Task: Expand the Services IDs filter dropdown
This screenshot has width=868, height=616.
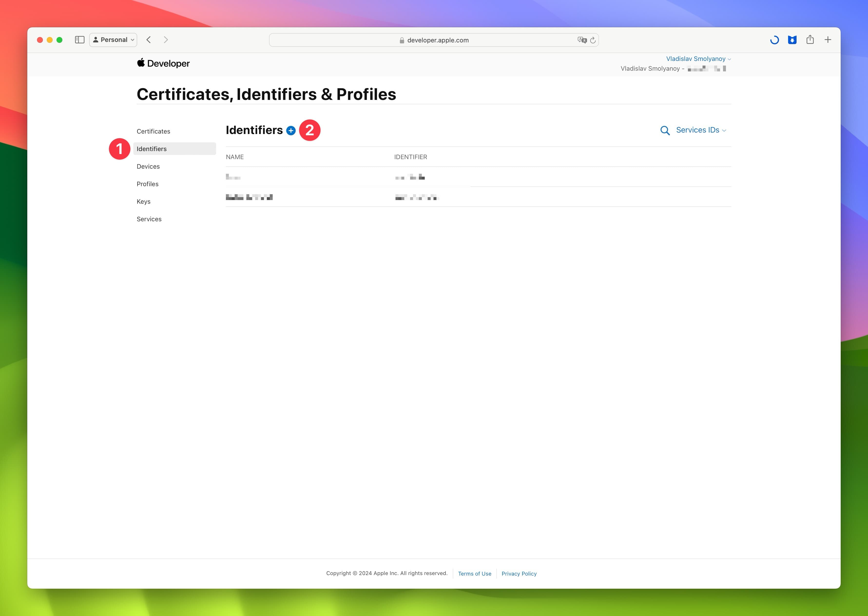Action: [701, 130]
